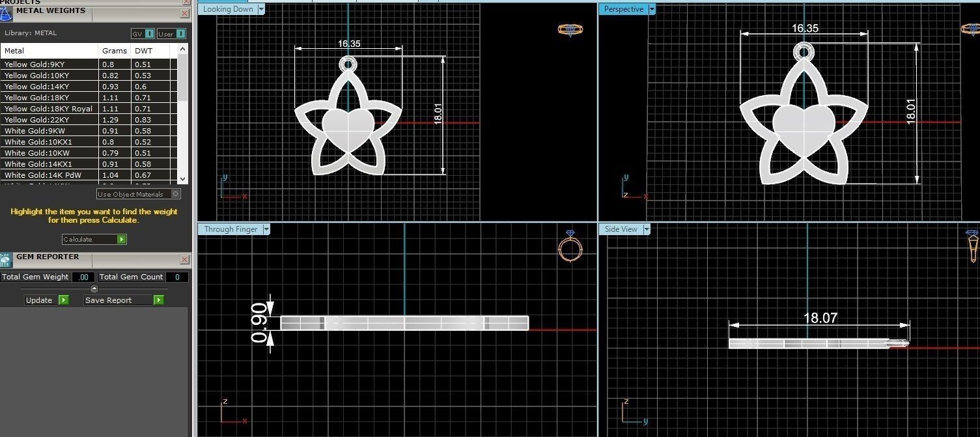This screenshot has height=437, width=980.
Task: Click ring icon in Perspective viewport corner
Action: (971, 29)
